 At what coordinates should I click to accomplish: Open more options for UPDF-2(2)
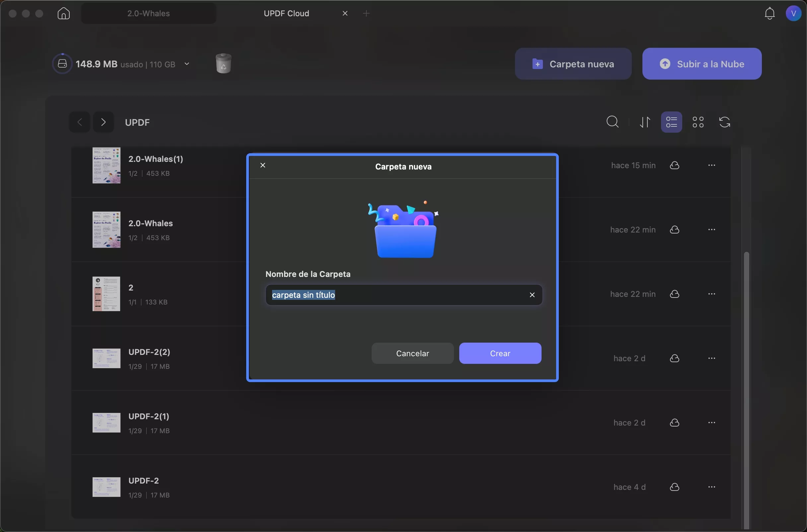712,358
